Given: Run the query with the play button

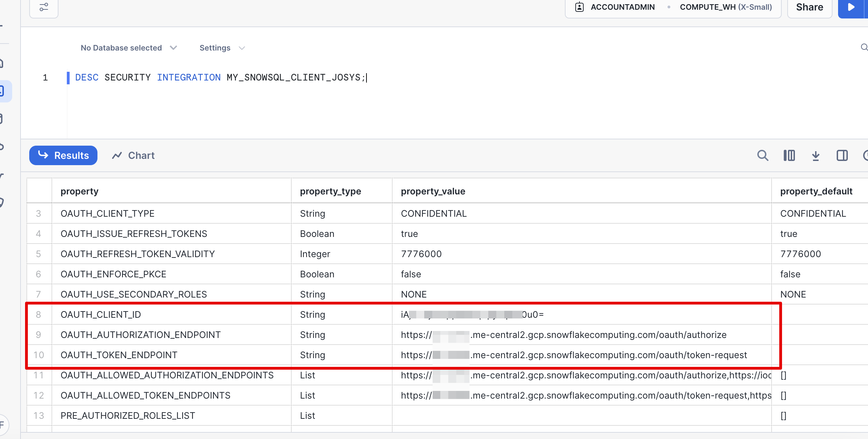Looking at the screenshot, I should click(x=851, y=7).
